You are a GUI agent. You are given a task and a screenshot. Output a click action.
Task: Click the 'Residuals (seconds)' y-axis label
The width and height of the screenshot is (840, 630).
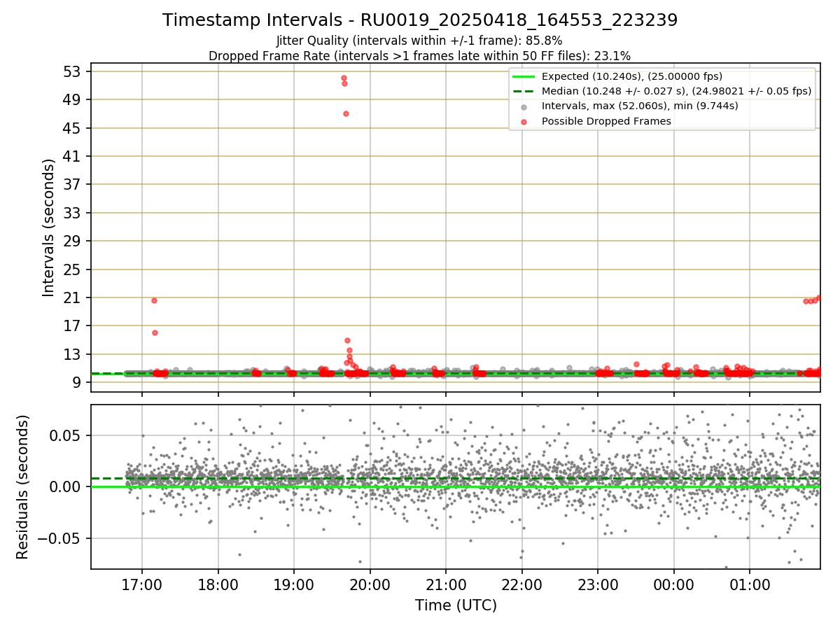point(23,486)
